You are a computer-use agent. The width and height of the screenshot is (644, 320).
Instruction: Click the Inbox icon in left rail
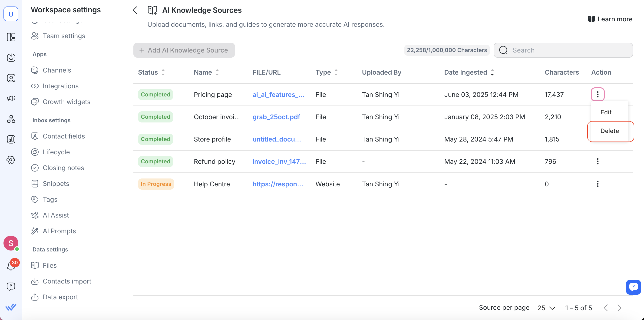coord(11,57)
